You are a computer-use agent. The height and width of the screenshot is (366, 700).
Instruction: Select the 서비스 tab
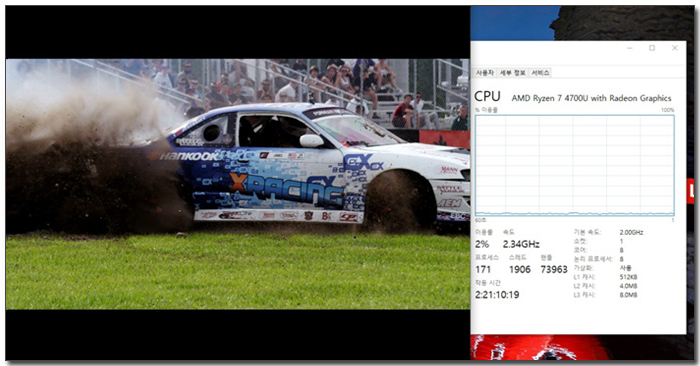(x=540, y=73)
